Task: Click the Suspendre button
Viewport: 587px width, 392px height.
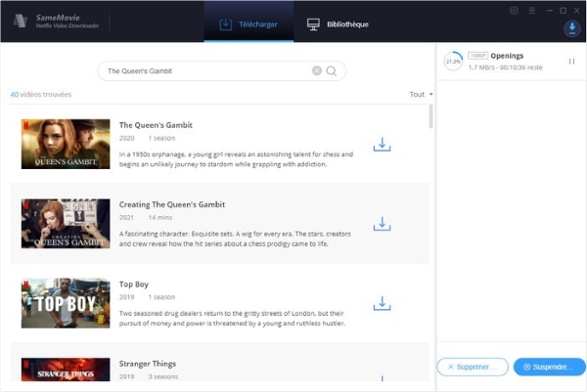Action: coord(549,367)
